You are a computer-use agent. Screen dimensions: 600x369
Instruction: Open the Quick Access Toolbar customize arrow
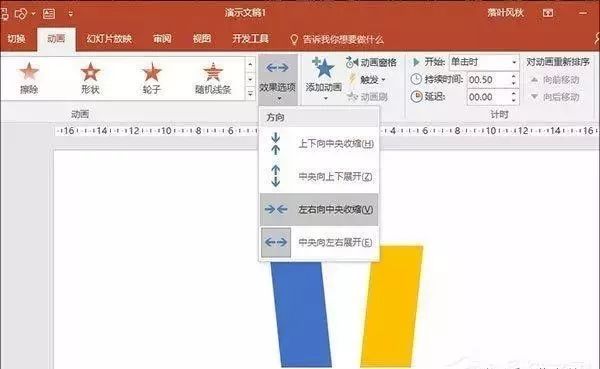click(70, 14)
